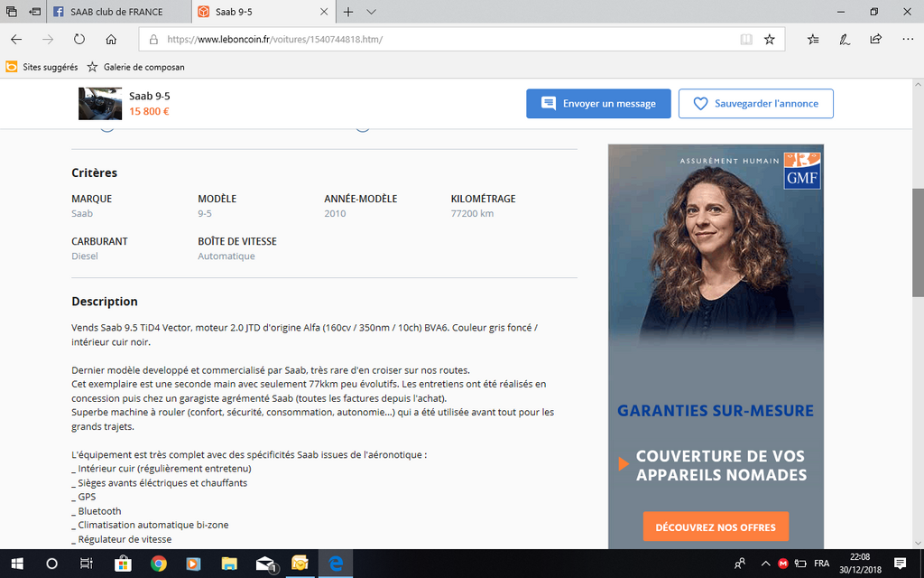Click the '_ Régulateur de vitesse' line
The image size is (924, 578).
tap(122, 539)
